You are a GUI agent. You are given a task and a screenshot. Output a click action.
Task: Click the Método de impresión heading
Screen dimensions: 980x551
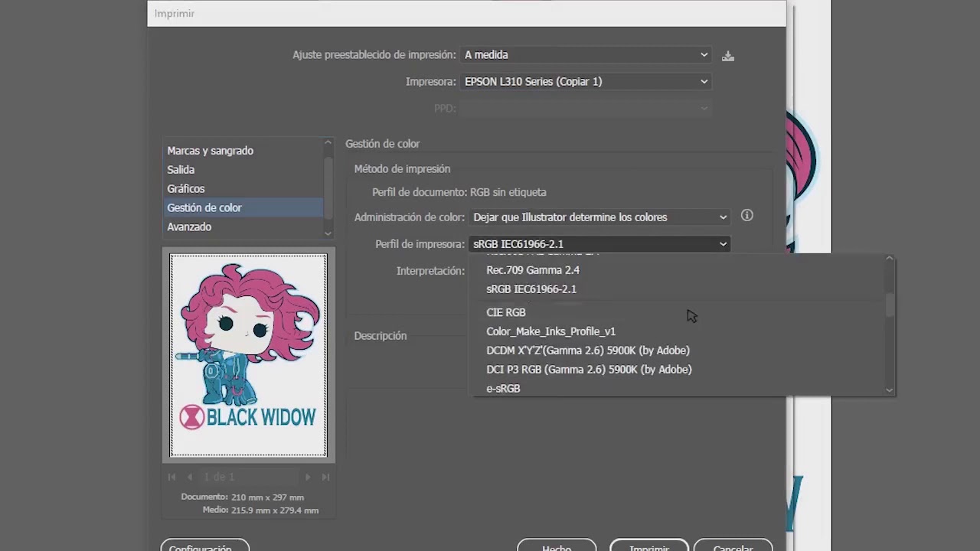pyautogui.click(x=402, y=169)
